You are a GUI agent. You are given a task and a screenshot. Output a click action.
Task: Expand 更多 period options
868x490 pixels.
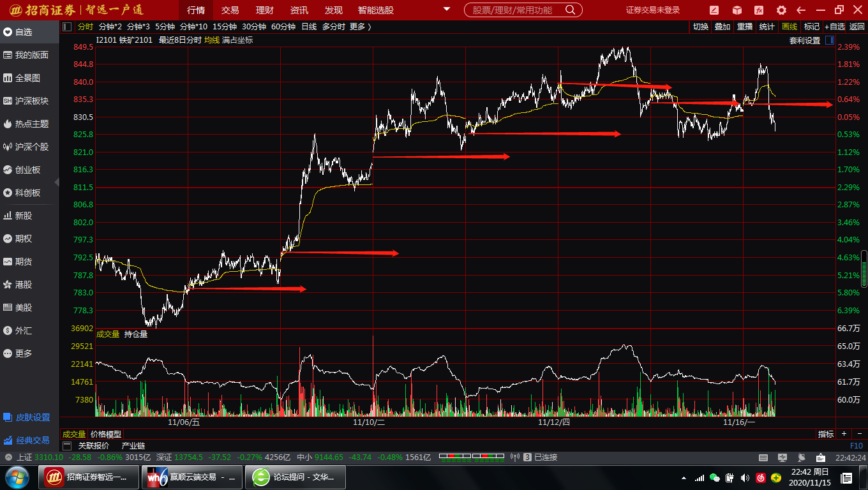tap(360, 26)
